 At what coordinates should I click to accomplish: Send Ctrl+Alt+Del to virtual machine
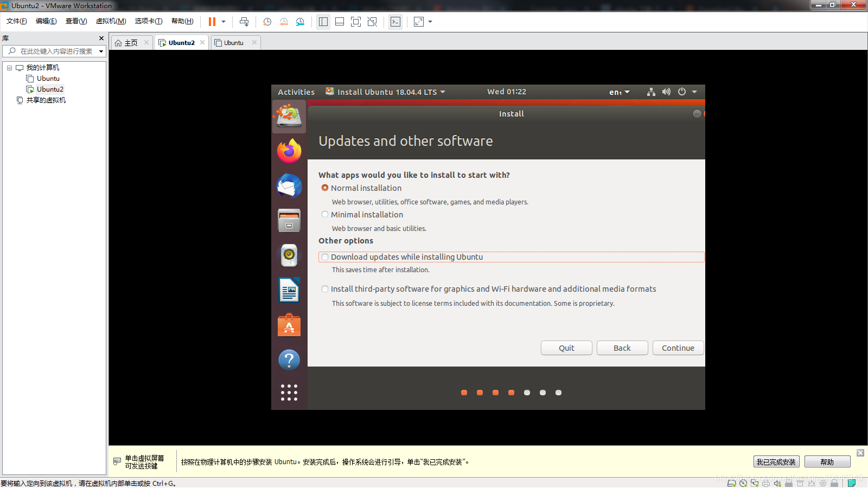244,22
